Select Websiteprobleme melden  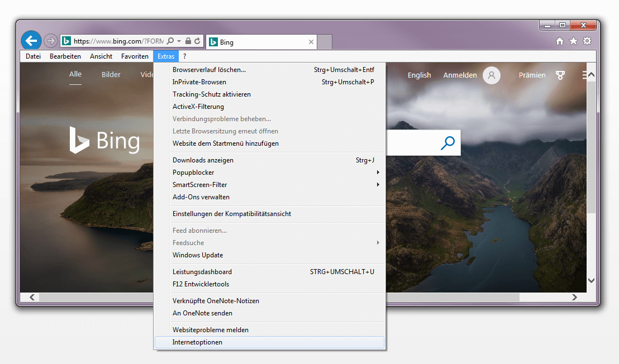[x=270, y=330]
